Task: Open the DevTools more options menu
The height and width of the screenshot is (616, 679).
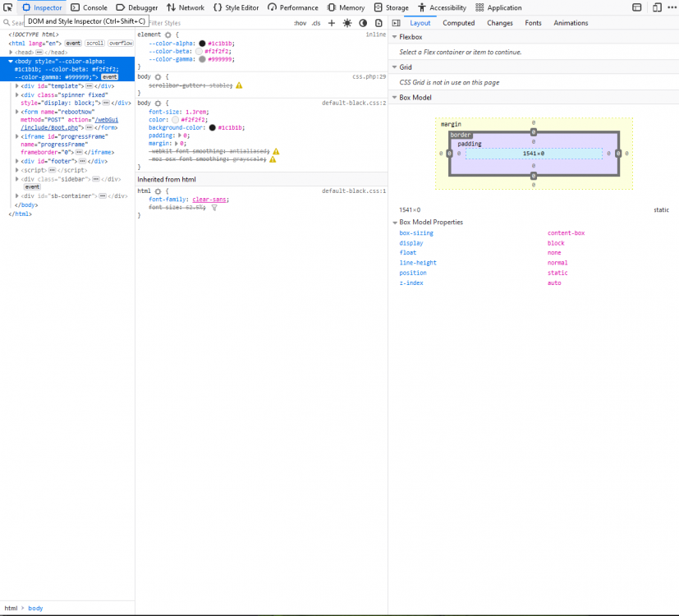Action: click(x=672, y=7)
